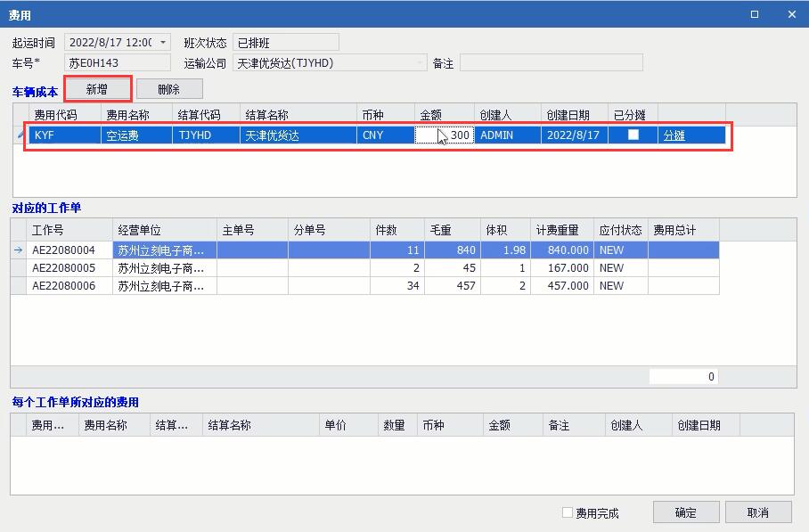Open the 起运时间 date dropdown

point(162,43)
